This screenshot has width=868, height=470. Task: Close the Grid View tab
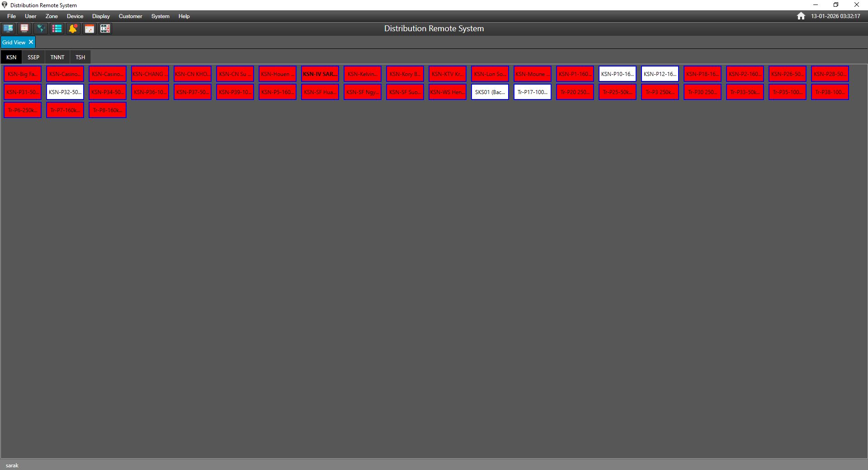click(31, 42)
